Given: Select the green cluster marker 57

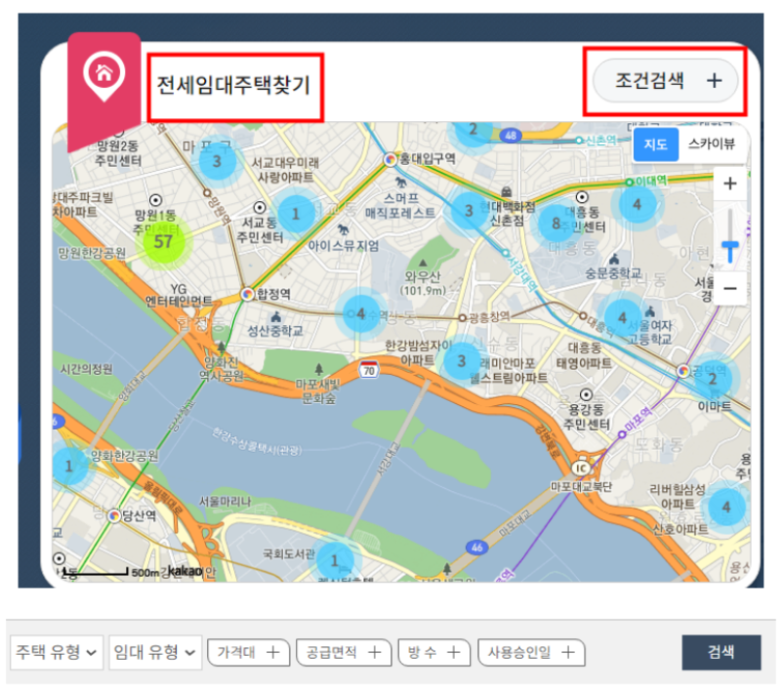Looking at the screenshot, I should click(x=163, y=242).
